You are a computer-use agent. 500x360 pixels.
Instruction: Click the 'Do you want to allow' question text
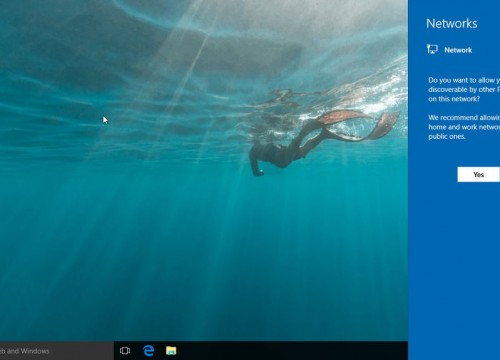[x=464, y=89]
